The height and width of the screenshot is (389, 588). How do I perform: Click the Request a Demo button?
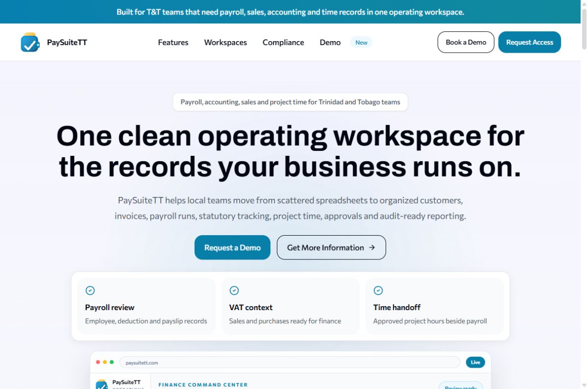coord(232,248)
